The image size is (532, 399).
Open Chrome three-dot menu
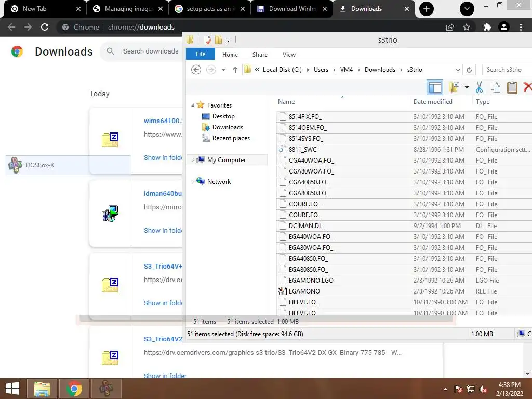click(521, 27)
